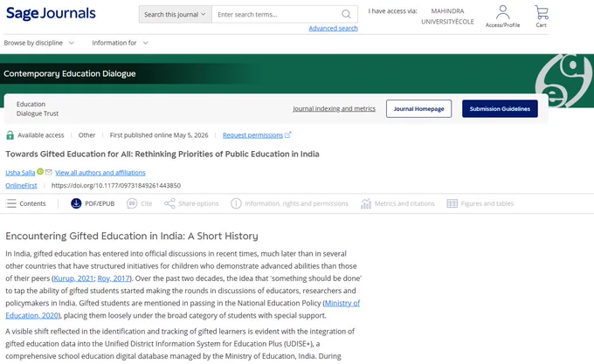Click the DOI URL text
Viewport: 594px width, 364px height.
coord(116,185)
